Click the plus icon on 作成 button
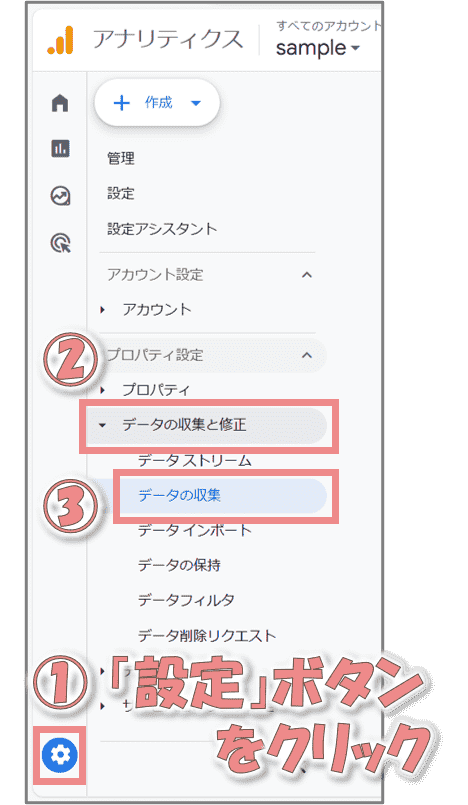 [x=121, y=103]
